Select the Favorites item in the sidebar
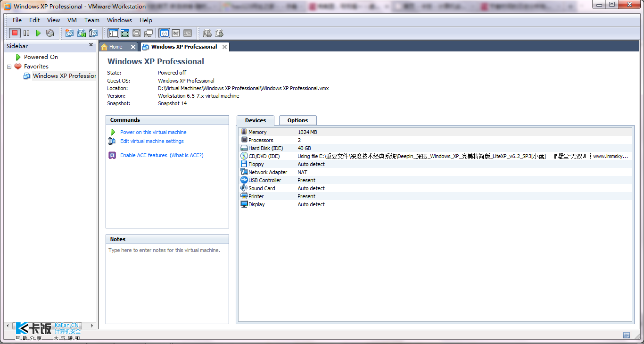The width and height of the screenshot is (644, 344). point(36,67)
